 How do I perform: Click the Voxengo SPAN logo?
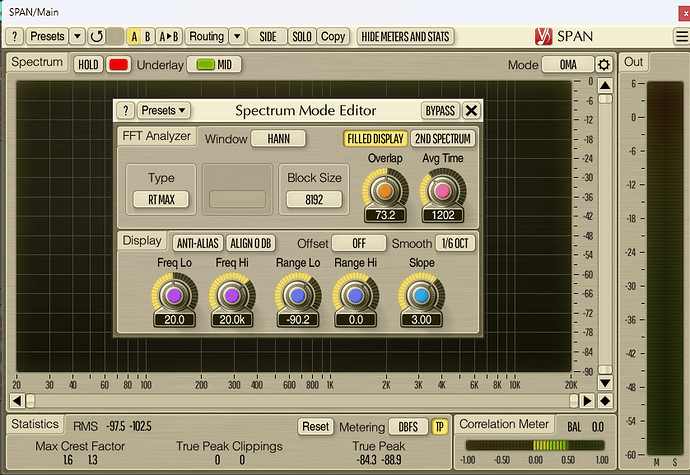[x=544, y=37]
